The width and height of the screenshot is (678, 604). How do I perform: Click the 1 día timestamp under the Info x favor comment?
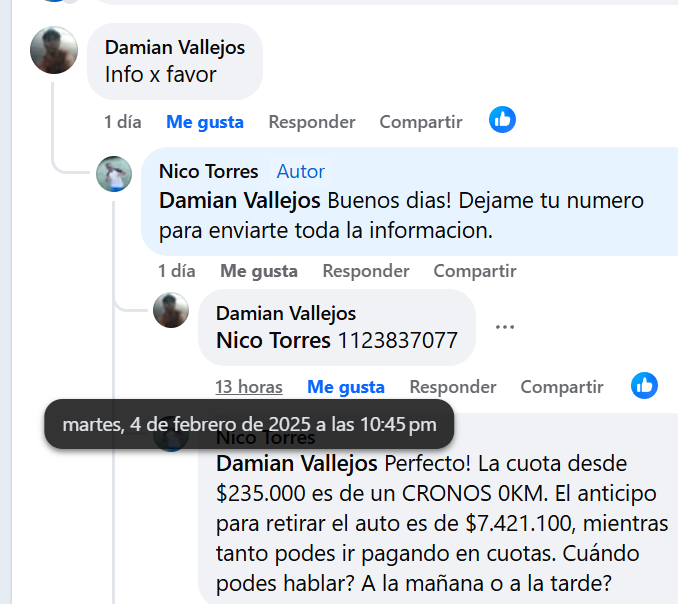click(123, 122)
